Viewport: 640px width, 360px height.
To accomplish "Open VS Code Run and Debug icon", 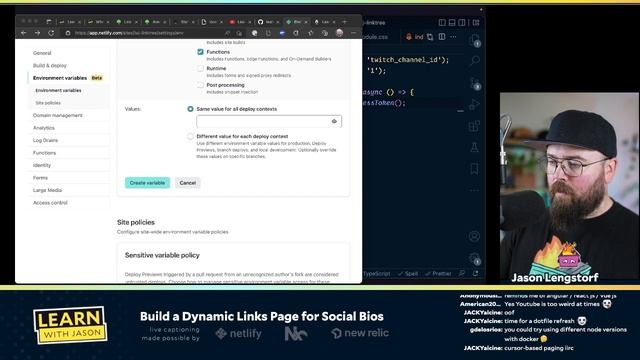I will point(474,105).
